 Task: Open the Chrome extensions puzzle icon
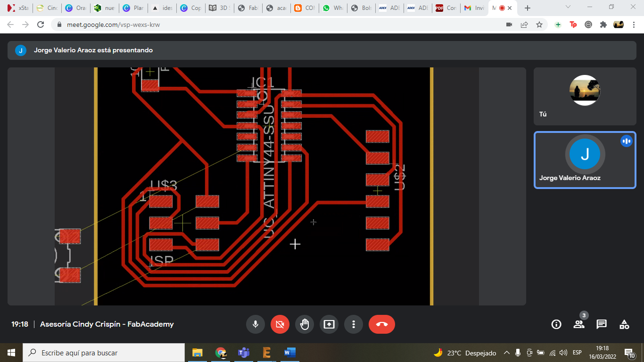603,25
